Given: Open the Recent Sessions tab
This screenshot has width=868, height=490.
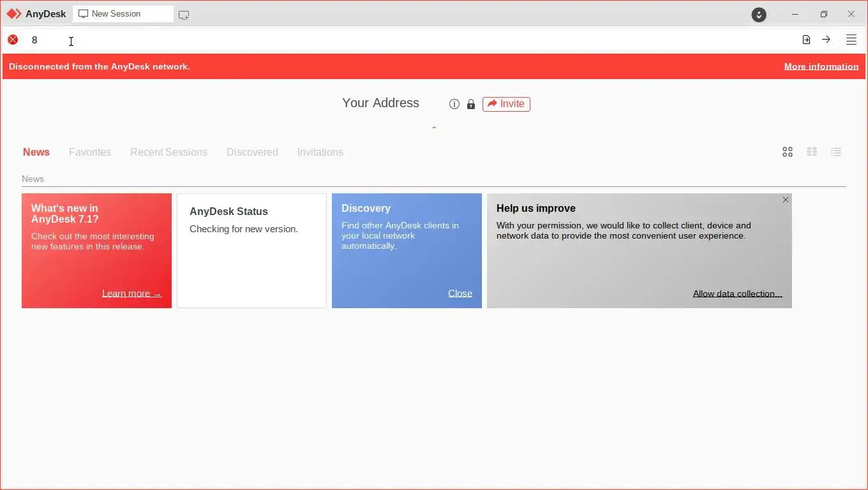Looking at the screenshot, I should (168, 152).
